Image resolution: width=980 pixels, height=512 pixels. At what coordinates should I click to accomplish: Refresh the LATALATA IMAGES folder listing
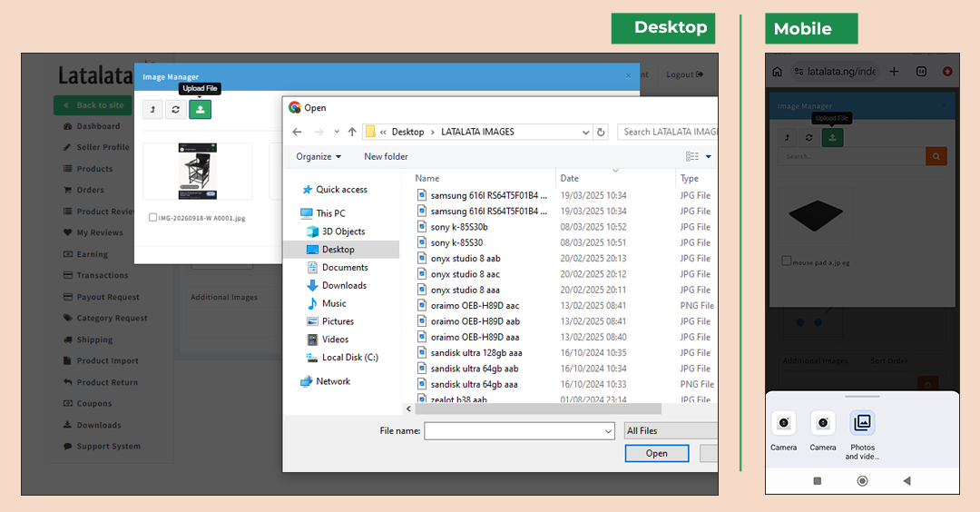tap(601, 132)
